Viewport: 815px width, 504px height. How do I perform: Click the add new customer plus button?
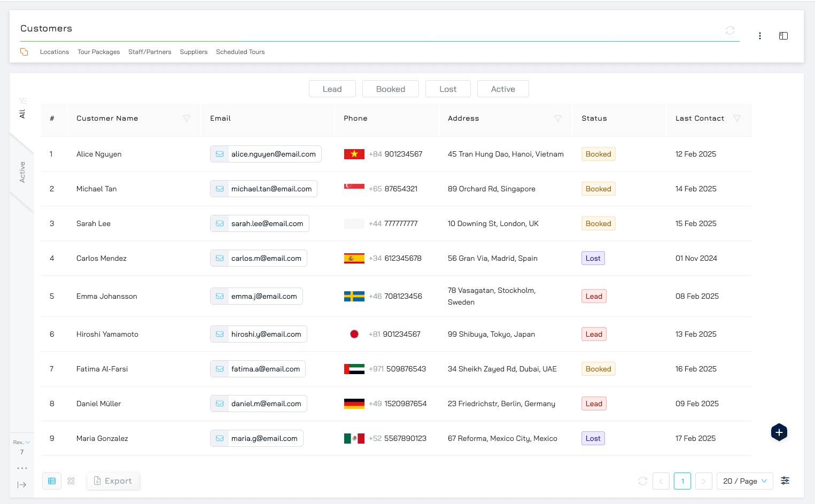coord(779,432)
